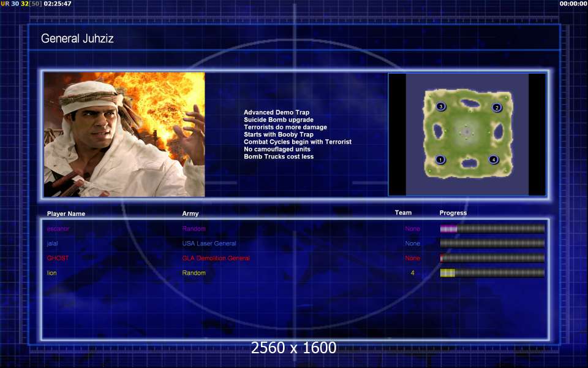Click the 'Team' column header
Screen dimensions: 588x368
pos(403,213)
